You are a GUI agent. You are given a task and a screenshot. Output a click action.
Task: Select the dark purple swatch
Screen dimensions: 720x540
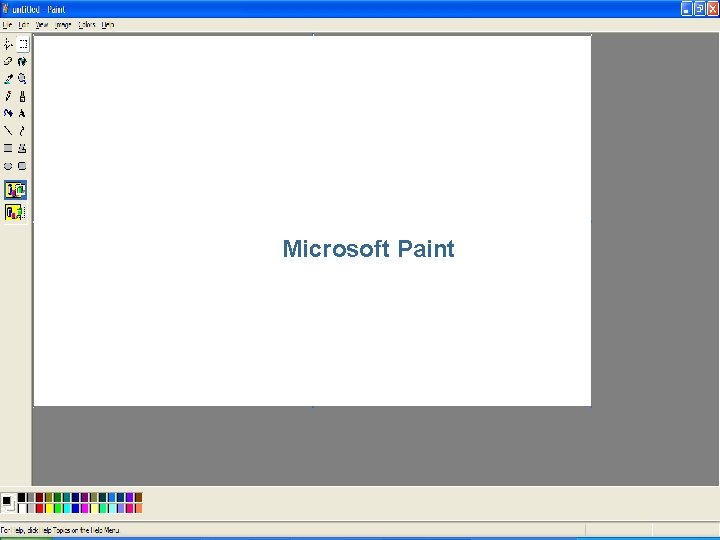pyautogui.click(x=84, y=497)
